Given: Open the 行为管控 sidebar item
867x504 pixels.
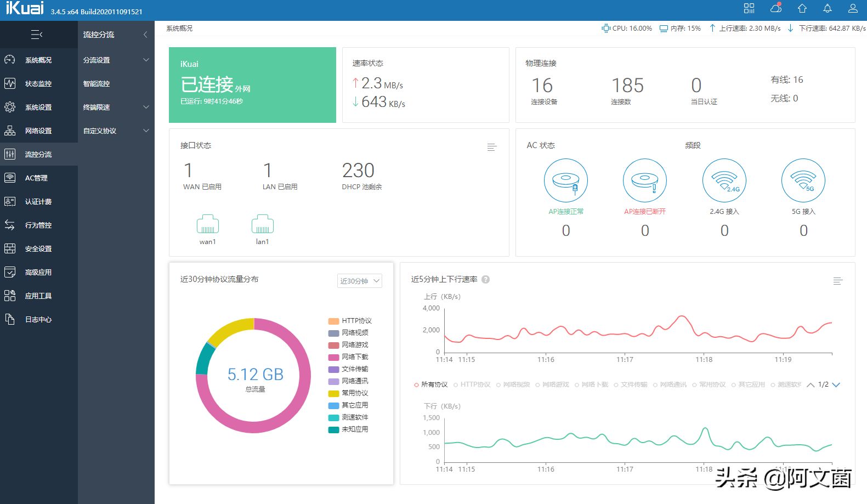Looking at the screenshot, I should click(x=39, y=225).
